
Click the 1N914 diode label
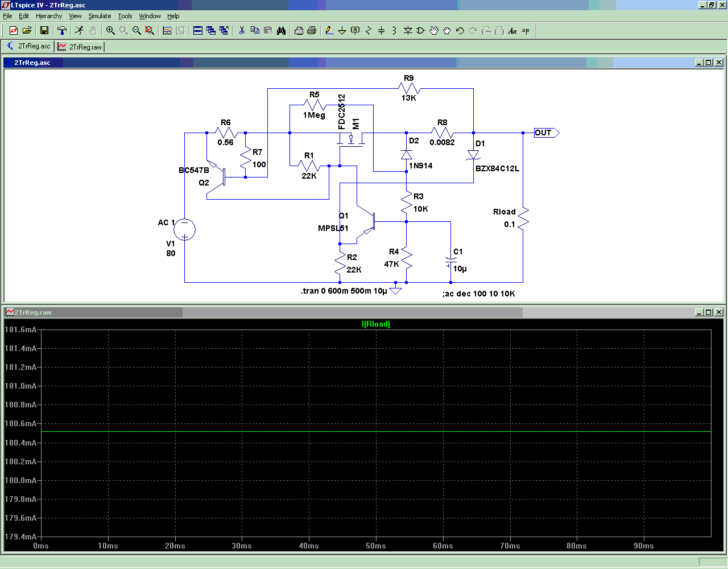421,166
